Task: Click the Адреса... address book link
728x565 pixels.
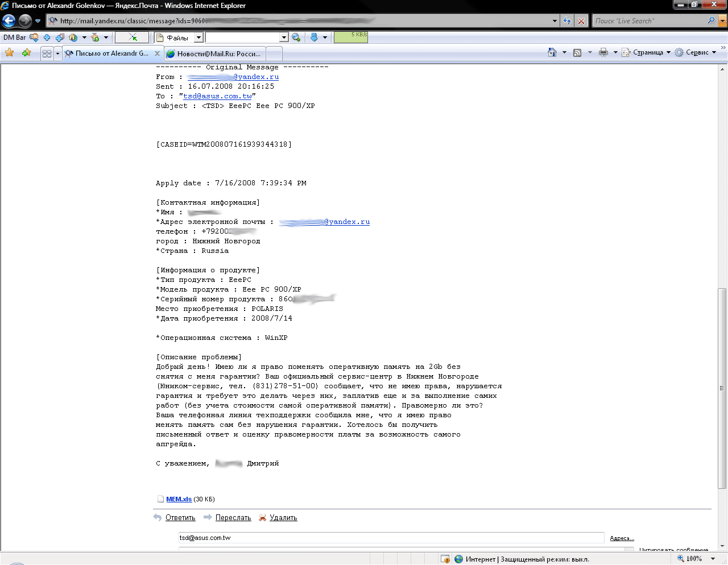Action: pos(622,538)
